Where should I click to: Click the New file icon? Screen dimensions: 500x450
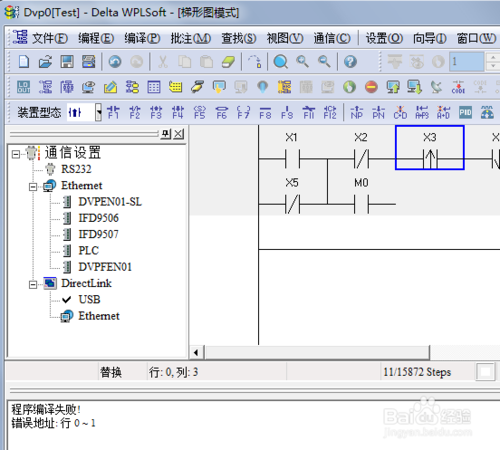pyautogui.click(x=24, y=62)
